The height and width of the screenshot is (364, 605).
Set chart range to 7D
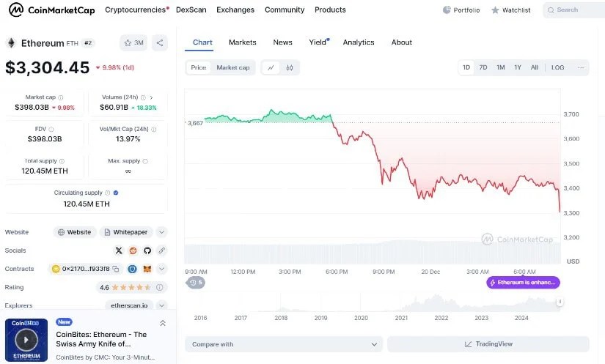(x=483, y=67)
